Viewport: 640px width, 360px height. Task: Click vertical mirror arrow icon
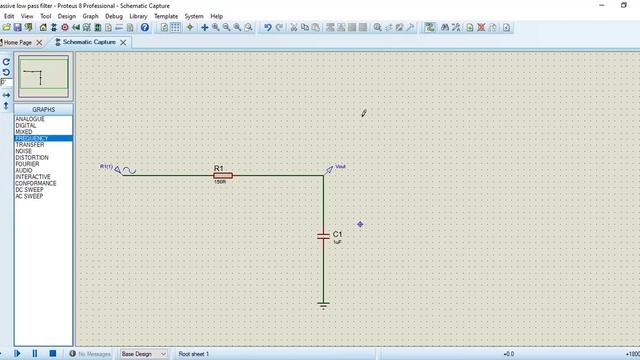(6, 106)
